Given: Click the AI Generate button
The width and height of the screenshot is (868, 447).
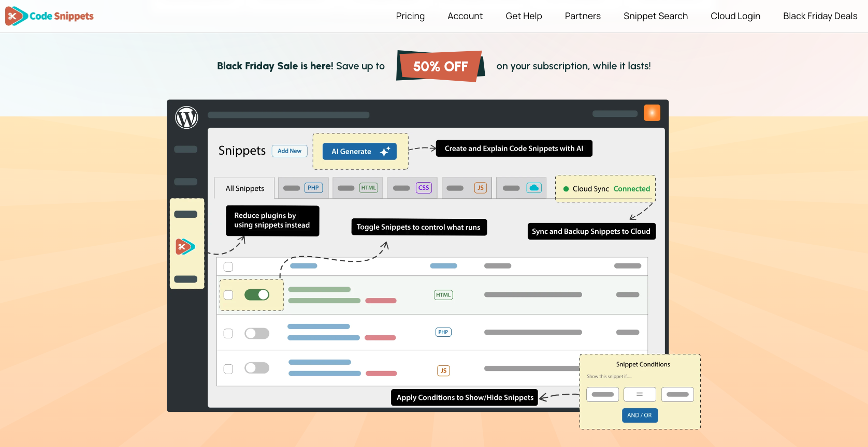Looking at the screenshot, I should coord(359,152).
